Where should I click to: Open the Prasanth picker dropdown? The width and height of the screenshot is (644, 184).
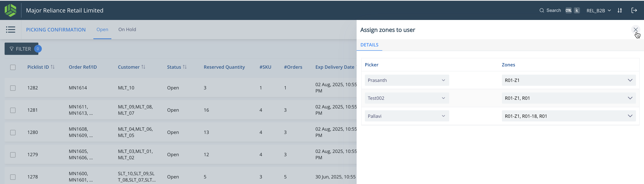407,80
